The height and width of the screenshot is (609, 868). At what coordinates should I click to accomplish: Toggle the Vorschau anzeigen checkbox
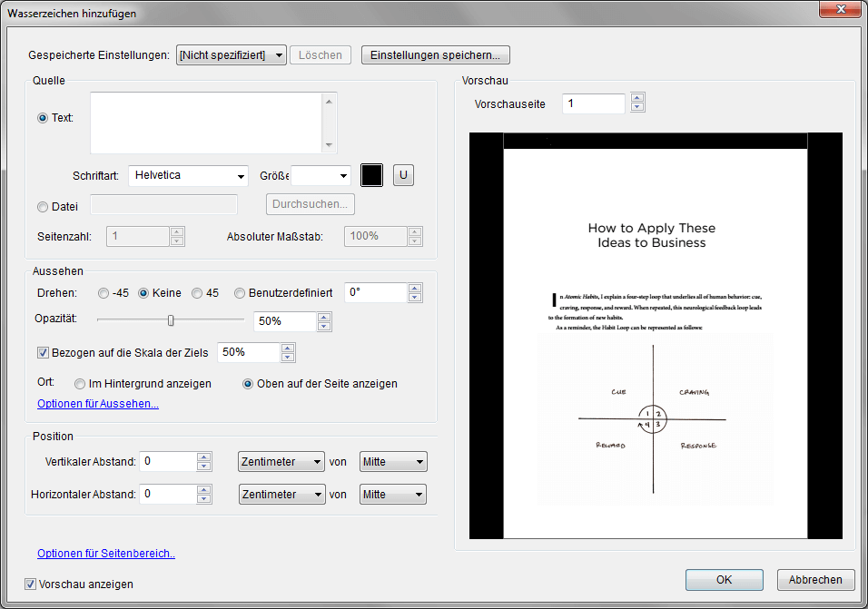tap(31, 584)
